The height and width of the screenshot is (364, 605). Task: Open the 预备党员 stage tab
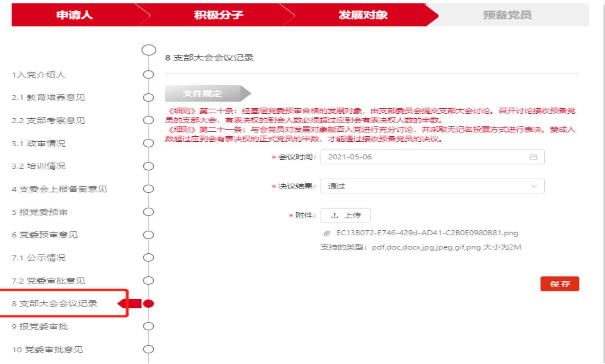pyautogui.click(x=507, y=15)
